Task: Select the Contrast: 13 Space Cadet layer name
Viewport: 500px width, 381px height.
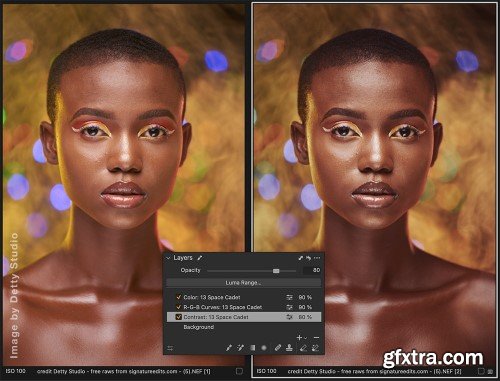Action: (216, 317)
